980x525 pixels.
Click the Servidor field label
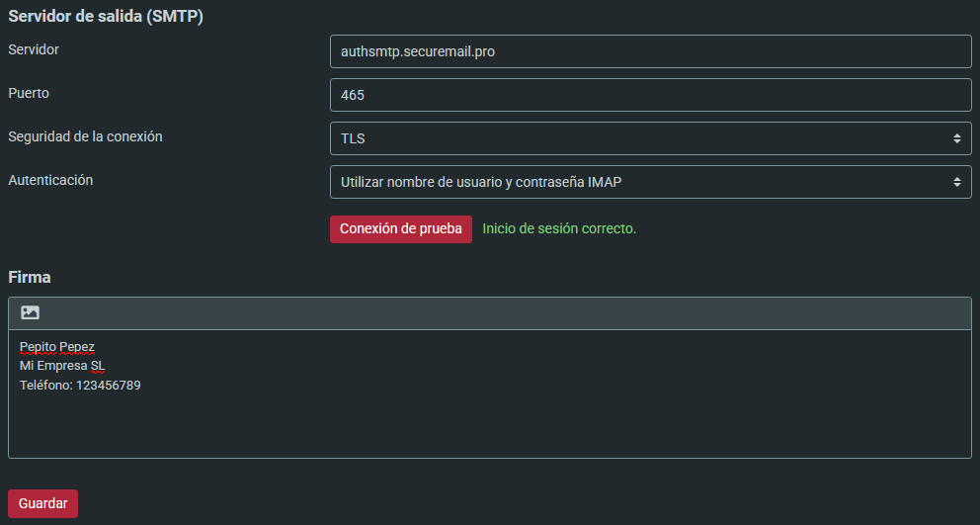pyautogui.click(x=34, y=49)
